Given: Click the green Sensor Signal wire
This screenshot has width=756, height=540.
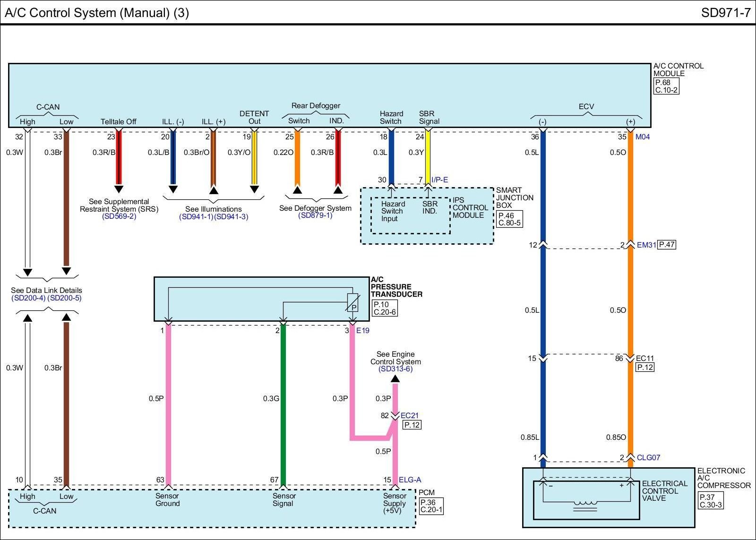Looking at the screenshot, I should (x=283, y=402).
